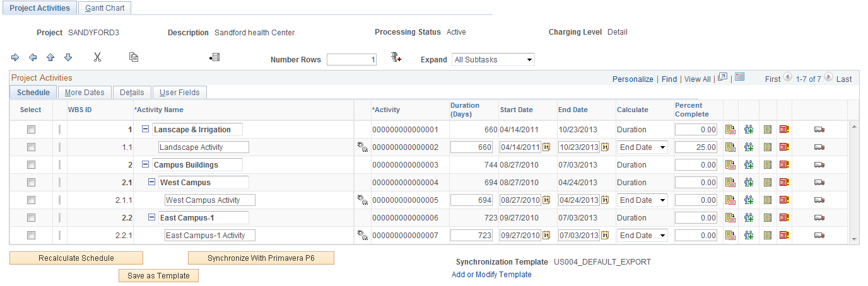This screenshot has height=286, width=868.
Task: Click the Landscape Activity name field
Action: point(204,147)
